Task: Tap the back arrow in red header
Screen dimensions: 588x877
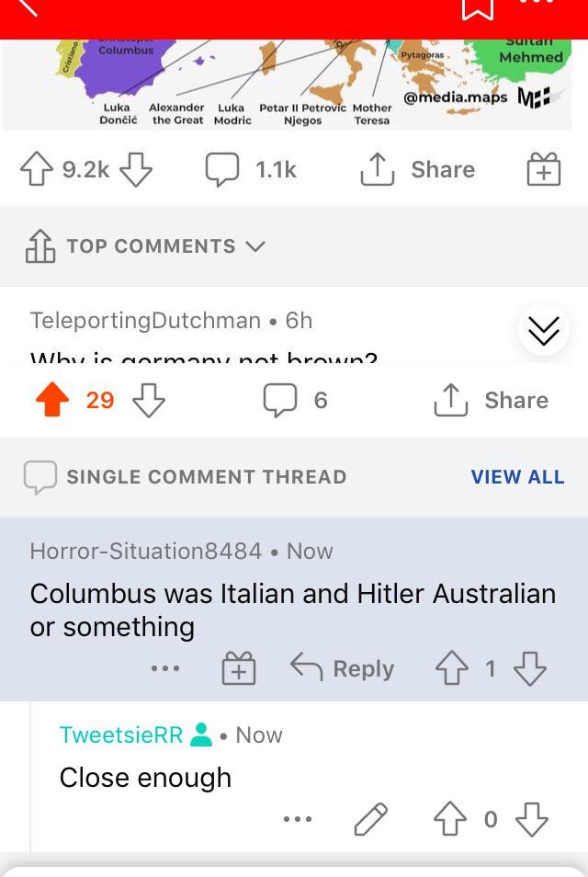Action: [x=24, y=6]
